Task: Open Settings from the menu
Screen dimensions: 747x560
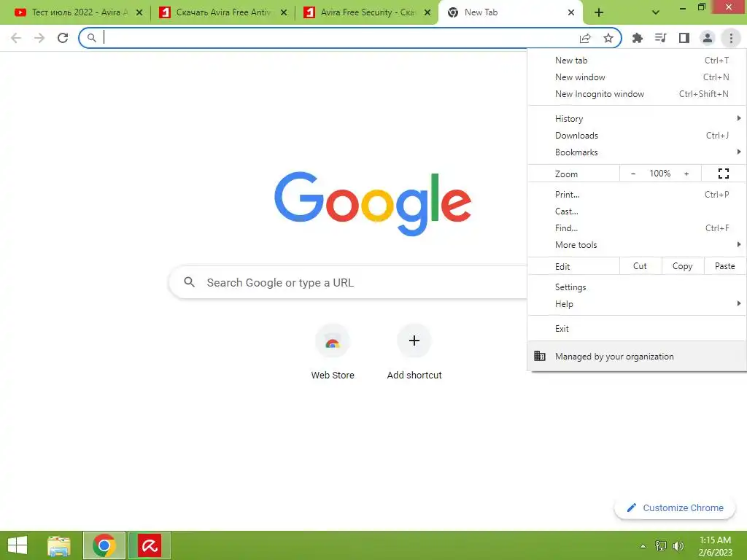Action: [637, 287]
